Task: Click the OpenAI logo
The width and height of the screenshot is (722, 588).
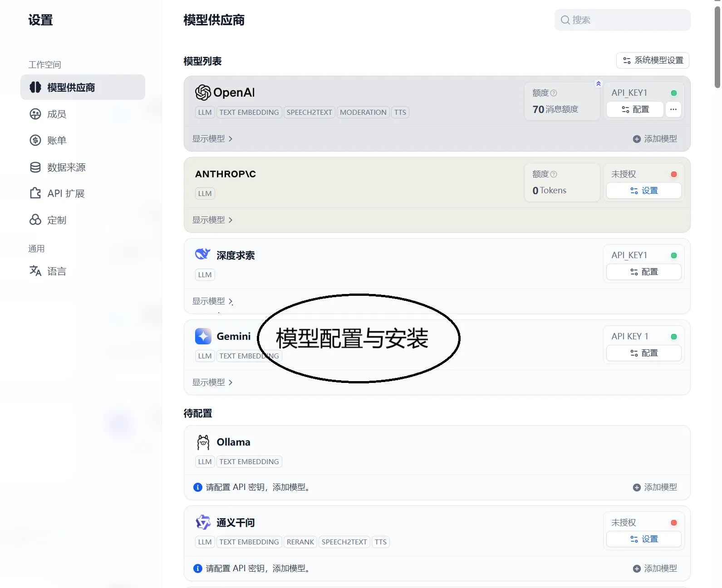Action: [225, 93]
